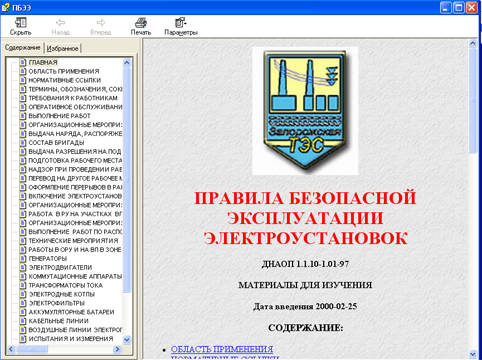Screen dimensions: 482x360
Task: Click the Скрыть (Hide) toolbar icon
Action: point(21,23)
